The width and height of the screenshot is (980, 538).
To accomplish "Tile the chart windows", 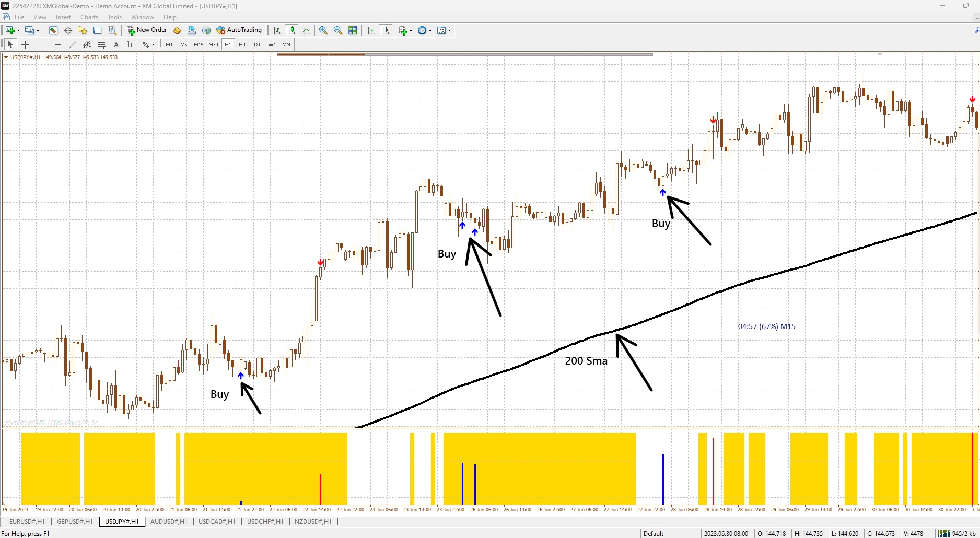I will tap(353, 30).
